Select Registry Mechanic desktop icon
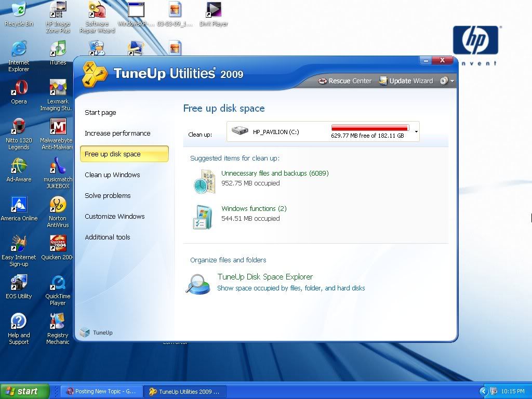The image size is (532, 399). tap(58, 329)
